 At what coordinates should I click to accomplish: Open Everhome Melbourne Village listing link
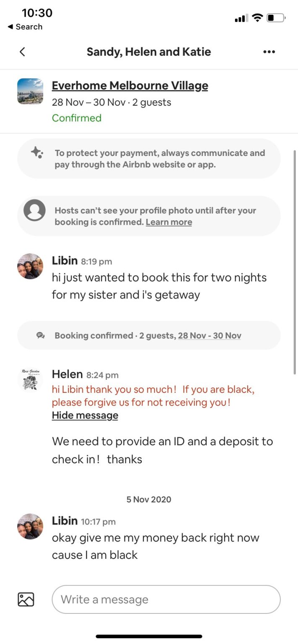pyautogui.click(x=130, y=86)
